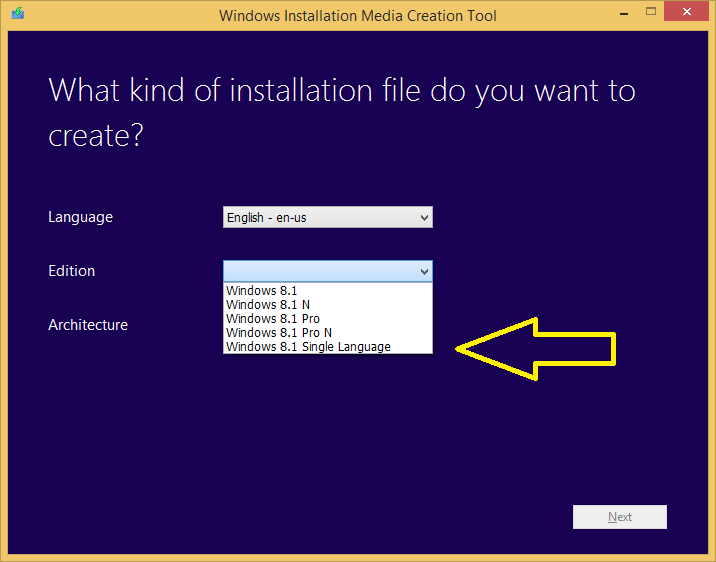The image size is (716, 562).
Task: Click the Language field label
Action: point(80,217)
